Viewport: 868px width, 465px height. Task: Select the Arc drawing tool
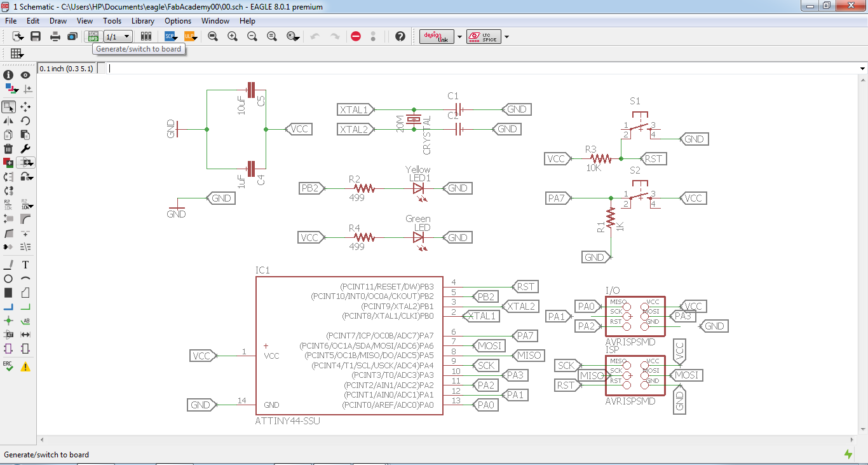25,279
